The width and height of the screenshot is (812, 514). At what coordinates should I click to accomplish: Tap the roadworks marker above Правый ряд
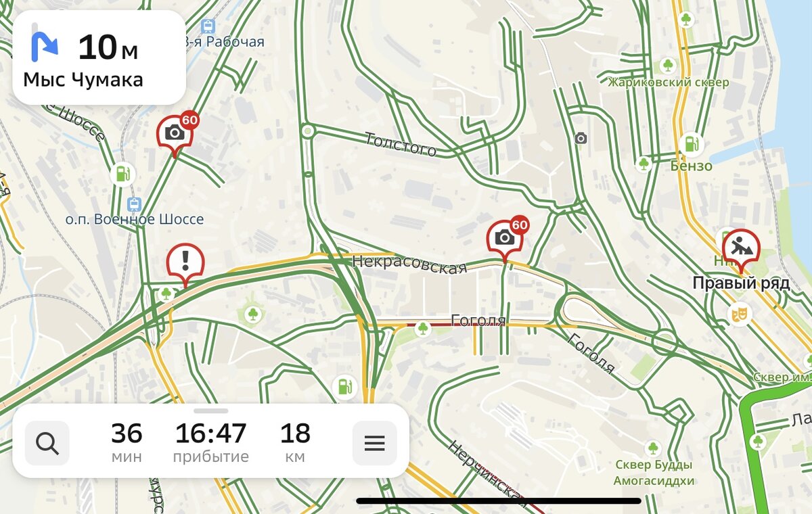(741, 252)
